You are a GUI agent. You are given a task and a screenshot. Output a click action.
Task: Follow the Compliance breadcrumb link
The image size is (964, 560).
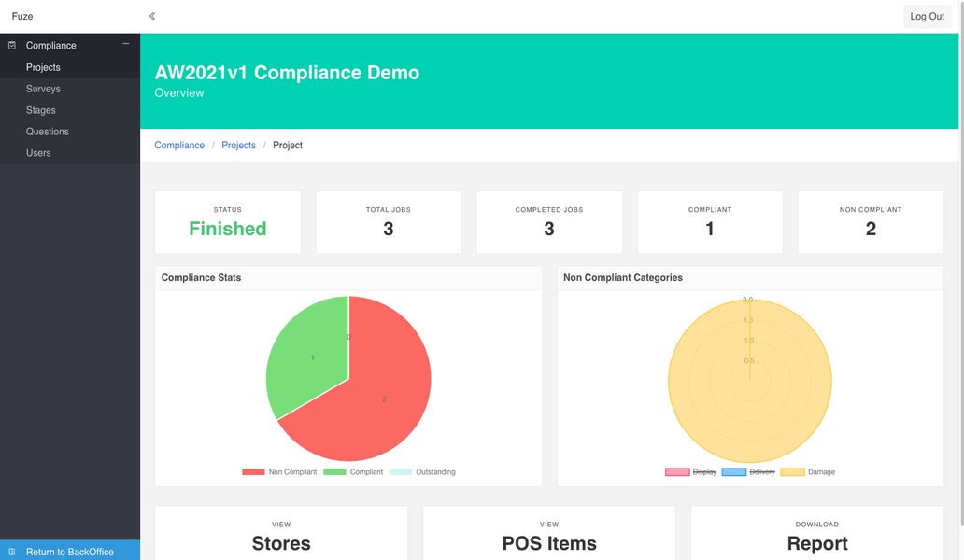(179, 145)
